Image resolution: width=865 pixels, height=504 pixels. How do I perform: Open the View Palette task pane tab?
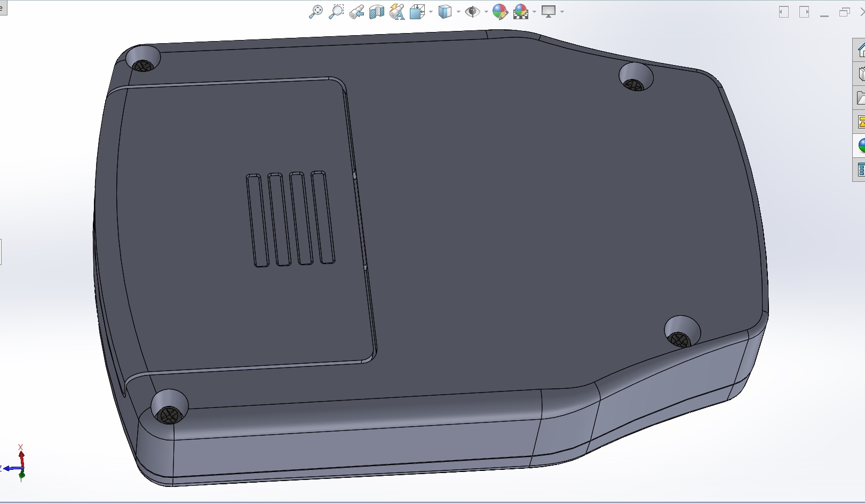coord(860,122)
